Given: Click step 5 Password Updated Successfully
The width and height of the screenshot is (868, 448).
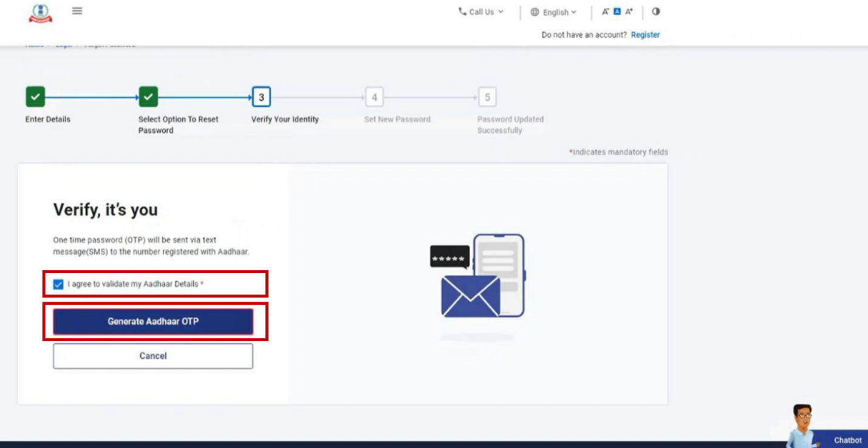Looking at the screenshot, I should pyautogui.click(x=487, y=97).
